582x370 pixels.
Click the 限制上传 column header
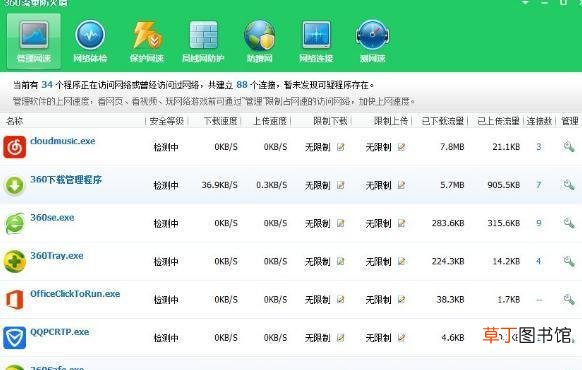[391, 121]
